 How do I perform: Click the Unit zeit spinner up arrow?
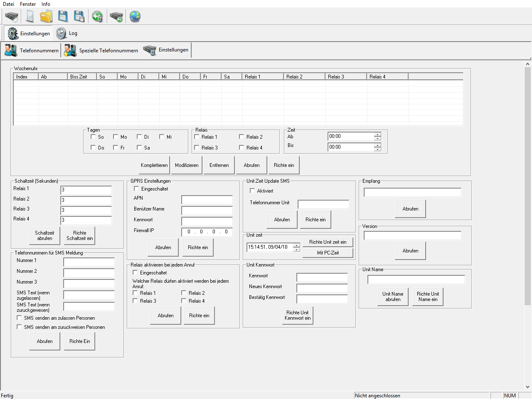(x=296, y=245)
